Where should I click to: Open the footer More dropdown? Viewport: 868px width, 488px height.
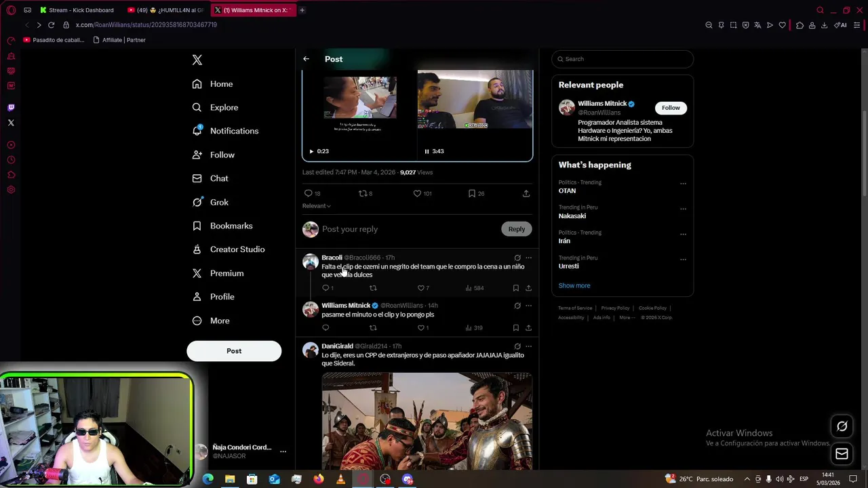click(x=627, y=318)
